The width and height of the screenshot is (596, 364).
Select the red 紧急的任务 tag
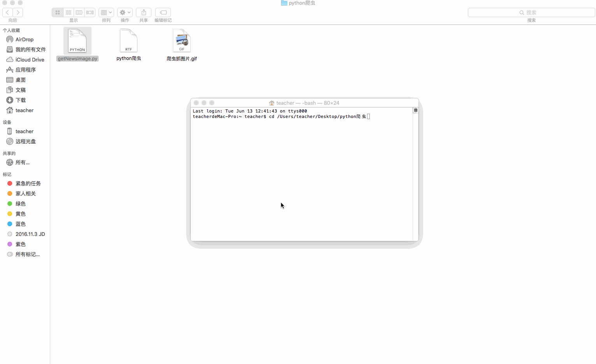click(x=25, y=183)
